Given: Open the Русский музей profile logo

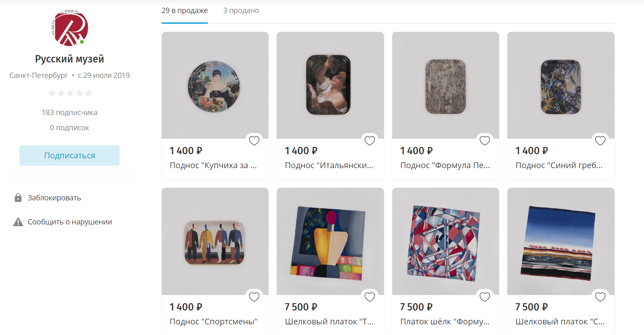Looking at the screenshot, I should tap(70, 29).
